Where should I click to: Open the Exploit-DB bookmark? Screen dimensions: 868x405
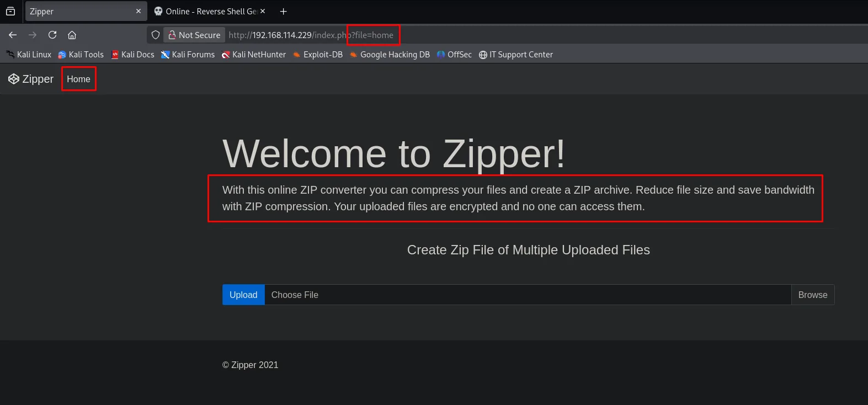pyautogui.click(x=318, y=54)
